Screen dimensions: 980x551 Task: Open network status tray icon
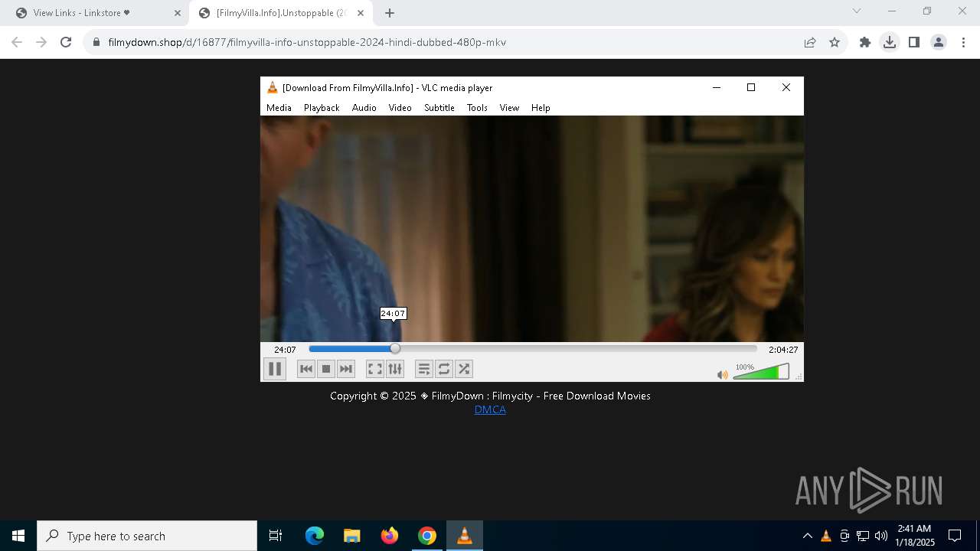point(863,536)
